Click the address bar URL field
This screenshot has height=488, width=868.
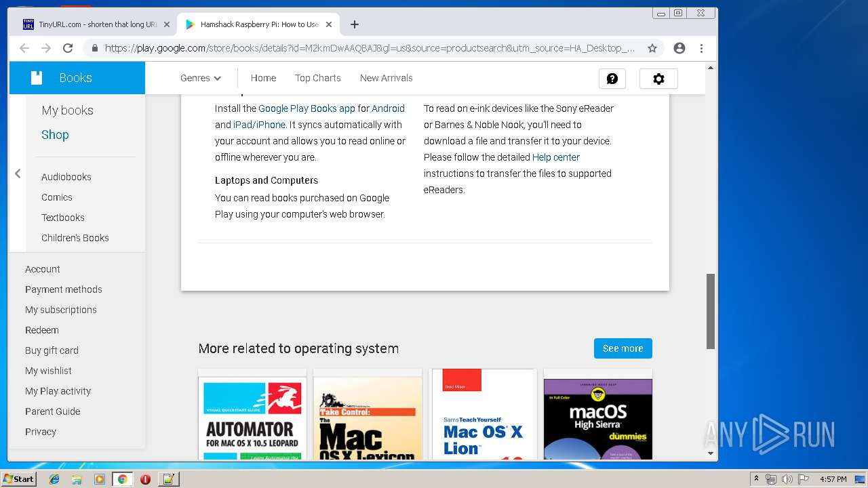pos(370,48)
